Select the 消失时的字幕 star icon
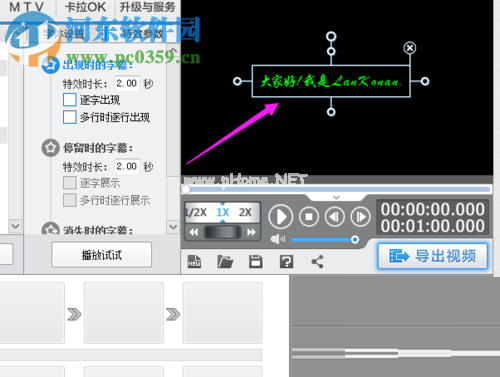Screen dimensions: 500x377 [x=51, y=229]
